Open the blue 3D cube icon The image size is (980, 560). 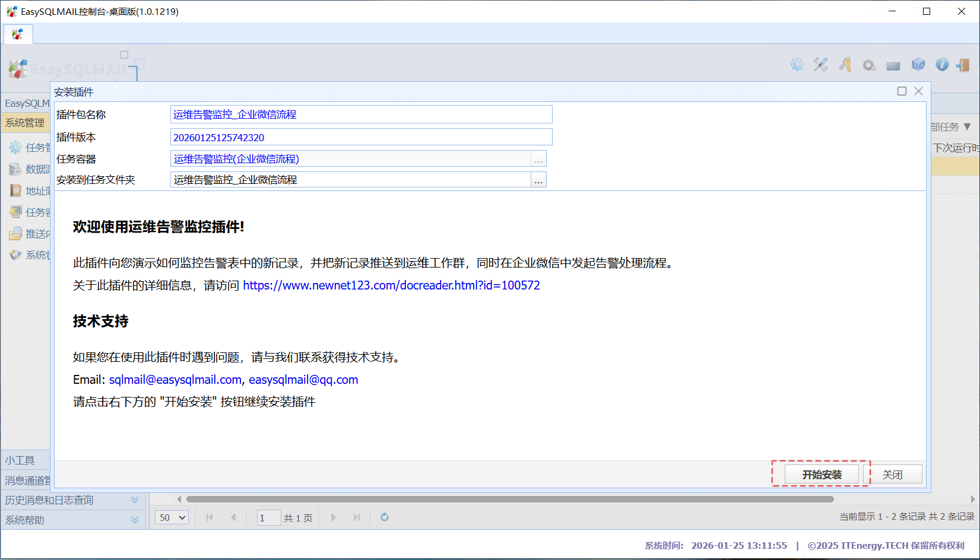[x=918, y=65]
